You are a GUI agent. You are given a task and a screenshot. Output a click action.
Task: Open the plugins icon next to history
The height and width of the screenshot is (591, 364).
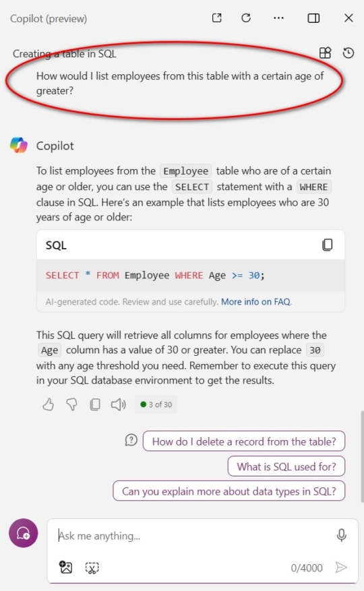pyautogui.click(x=325, y=53)
